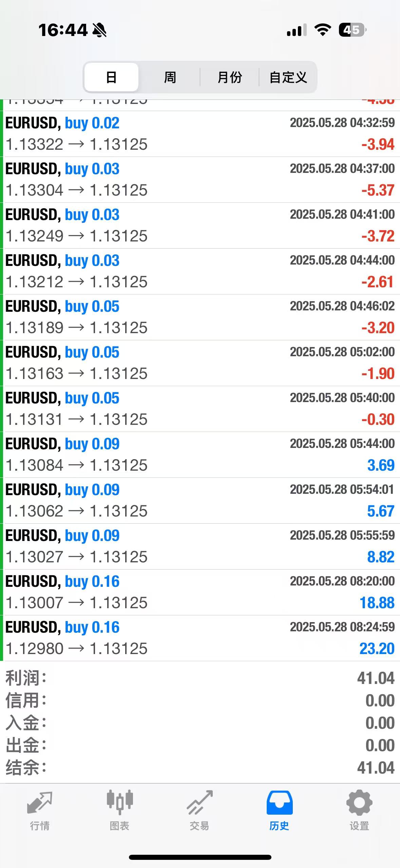Tap the cellular signal bars icon
The image size is (400, 868).
click(297, 30)
